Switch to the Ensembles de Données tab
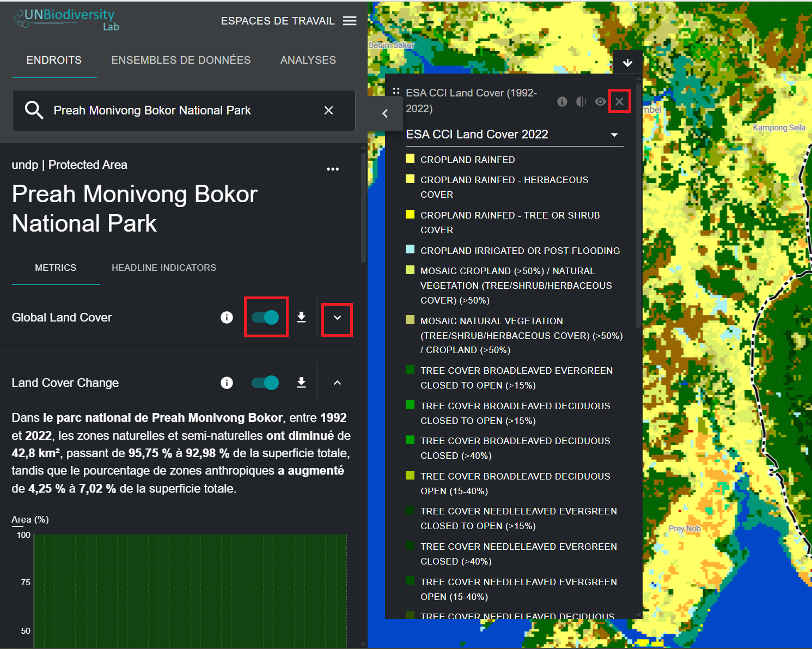 (181, 60)
